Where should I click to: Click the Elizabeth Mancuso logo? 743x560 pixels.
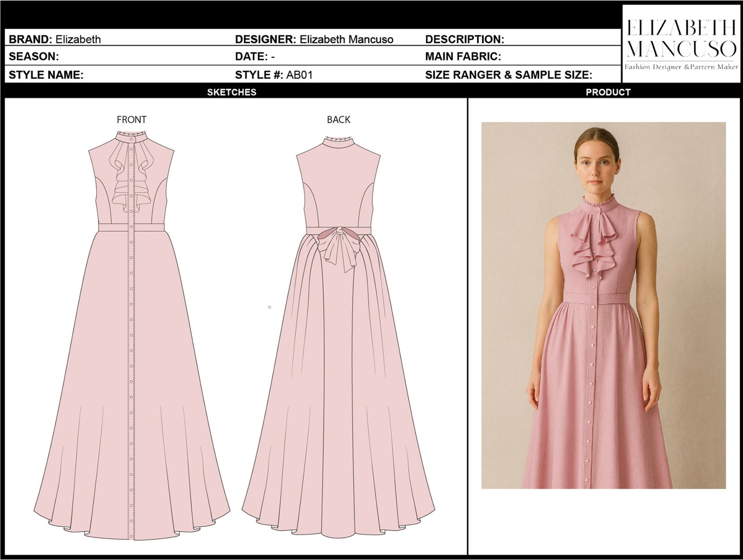pyautogui.click(x=681, y=44)
